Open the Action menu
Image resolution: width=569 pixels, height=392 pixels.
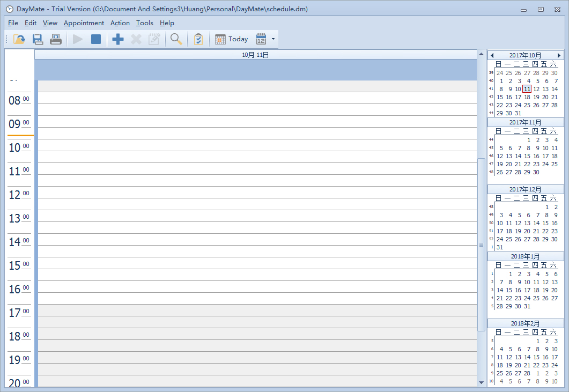click(120, 23)
